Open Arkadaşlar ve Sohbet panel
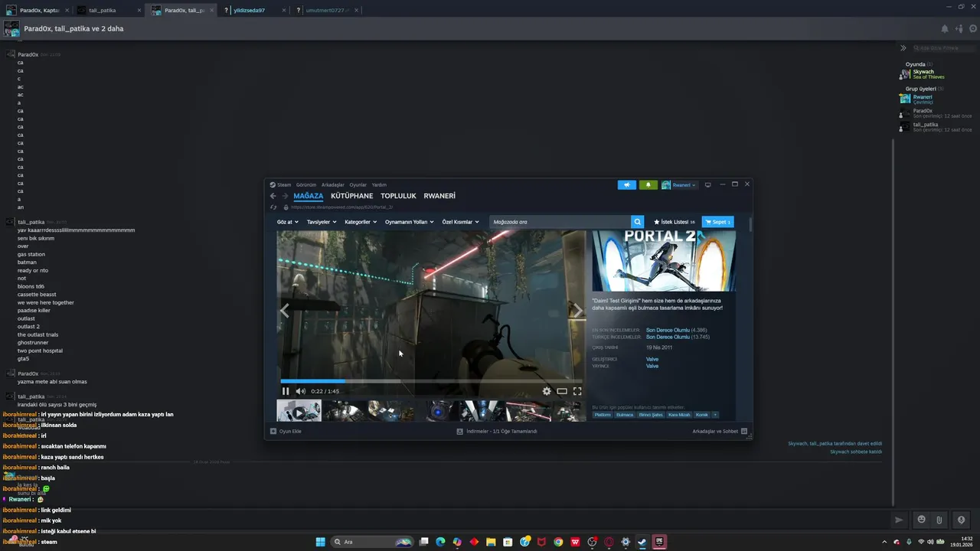This screenshot has height=551, width=980. [720, 431]
